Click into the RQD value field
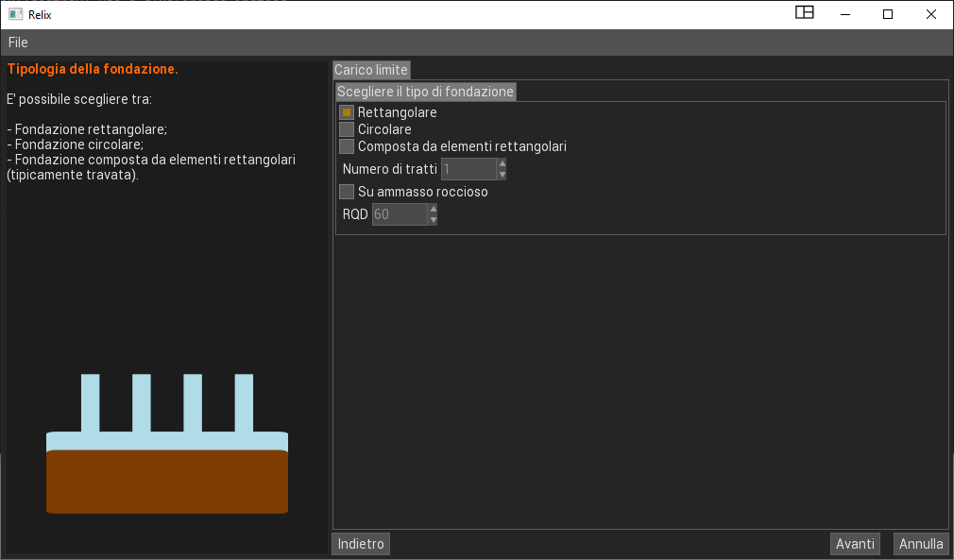This screenshot has height=560, width=954. (x=399, y=214)
